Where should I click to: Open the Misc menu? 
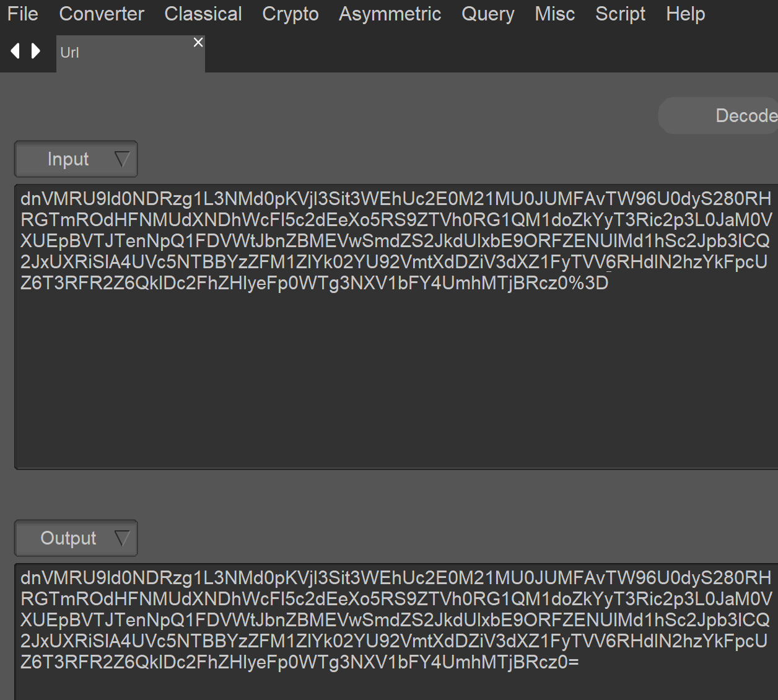pyautogui.click(x=555, y=14)
